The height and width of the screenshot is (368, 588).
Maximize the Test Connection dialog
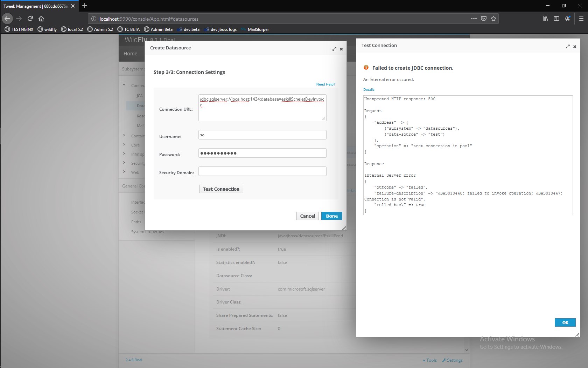coord(568,47)
